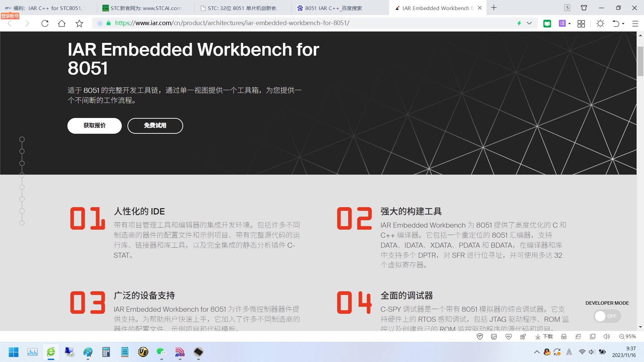Open the green bookmark extension icon
Viewport: 644px width, 362px height.
547,23
